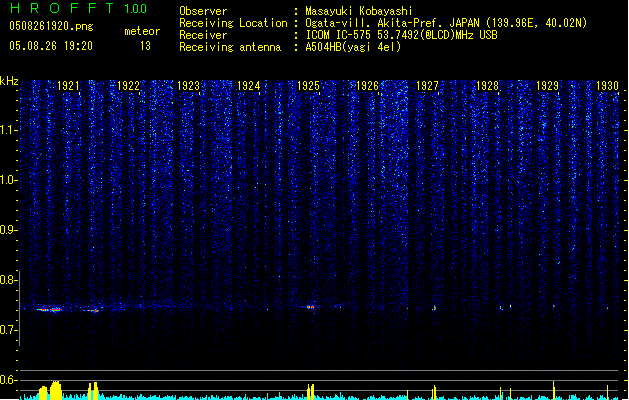The height and width of the screenshot is (400, 629).
Task: Click the 0.7 kHz axis tick label
Action: (x=9, y=330)
